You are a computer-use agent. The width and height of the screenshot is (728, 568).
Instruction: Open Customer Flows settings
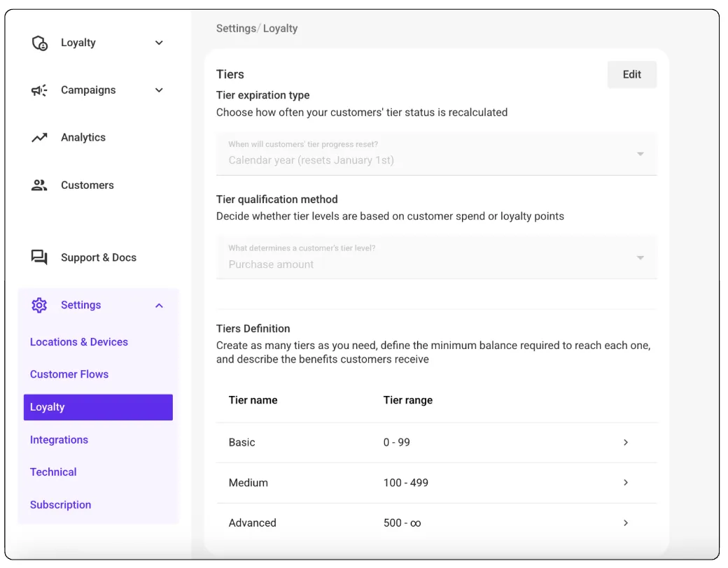(x=69, y=374)
